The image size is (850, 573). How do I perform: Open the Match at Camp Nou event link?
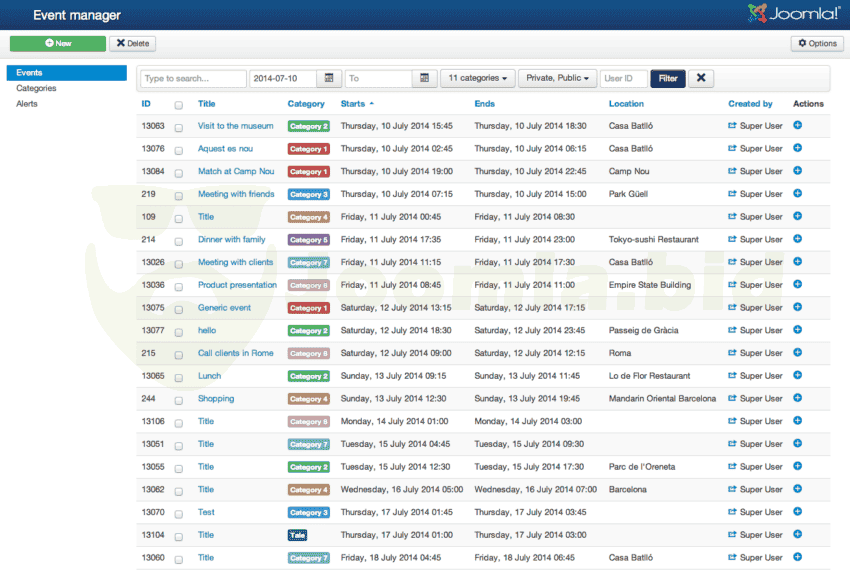(x=235, y=172)
